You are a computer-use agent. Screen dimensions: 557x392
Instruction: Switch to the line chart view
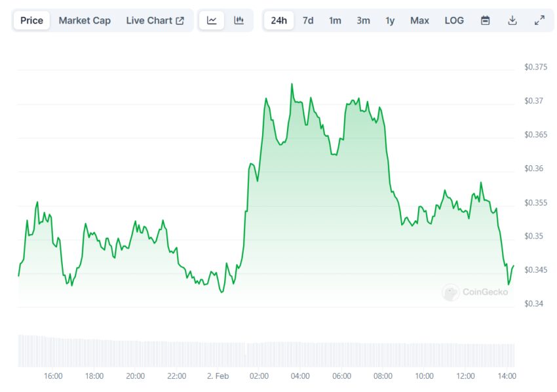coord(212,20)
